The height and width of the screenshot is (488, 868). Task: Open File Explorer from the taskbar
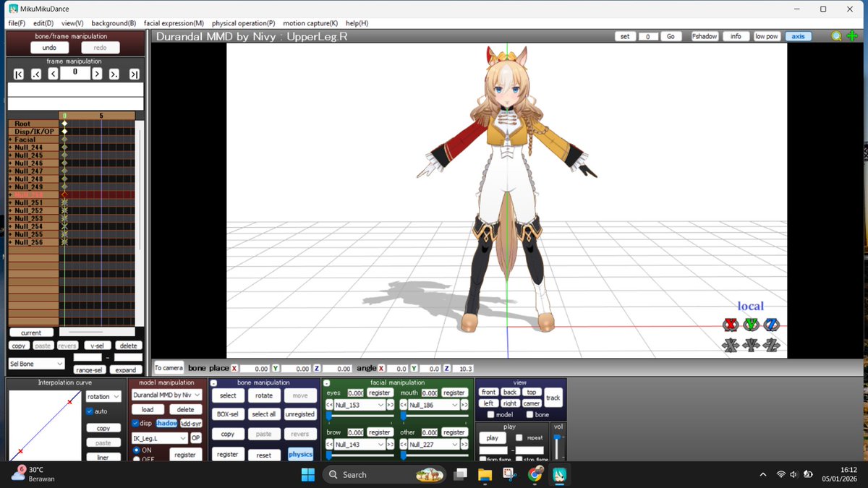(485, 474)
